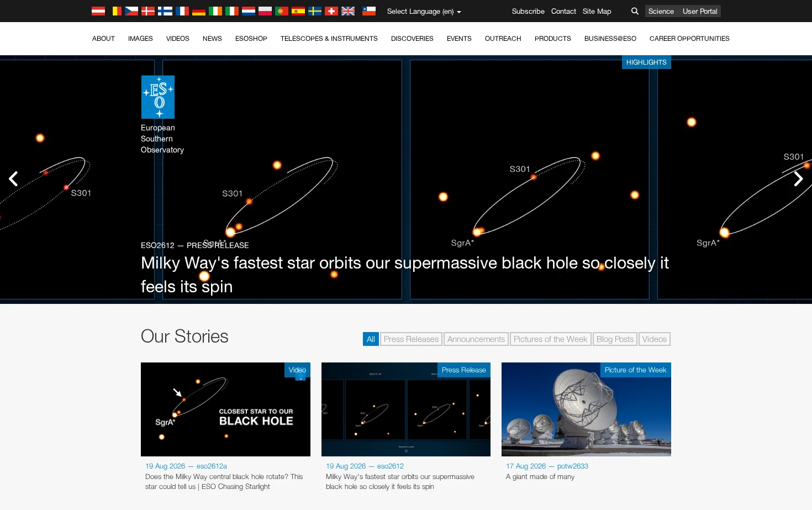The width and height of the screenshot is (812, 510).
Task: Open the IMAGES menu
Action: pos(140,39)
